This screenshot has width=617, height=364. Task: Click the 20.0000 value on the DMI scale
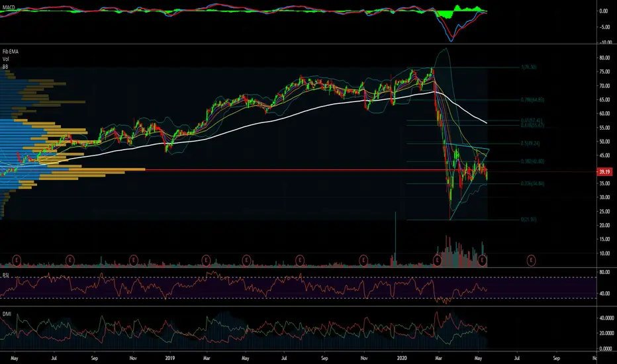pos(606,334)
